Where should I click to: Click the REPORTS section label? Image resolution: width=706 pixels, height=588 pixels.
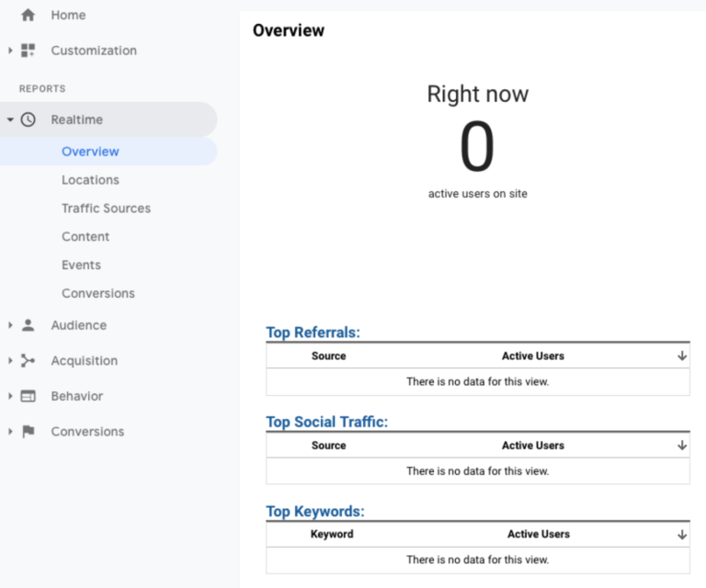click(x=42, y=88)
